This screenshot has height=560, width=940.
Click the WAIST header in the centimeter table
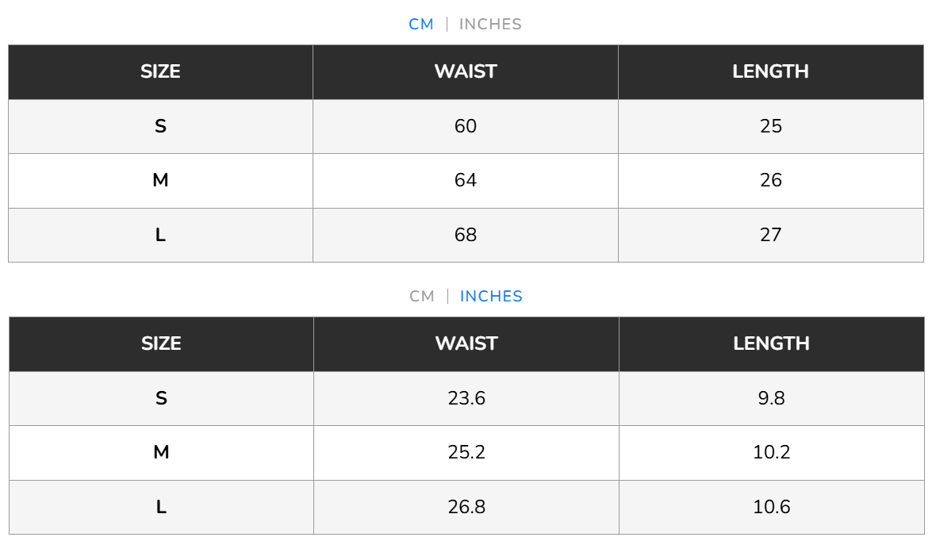(466, 71)
